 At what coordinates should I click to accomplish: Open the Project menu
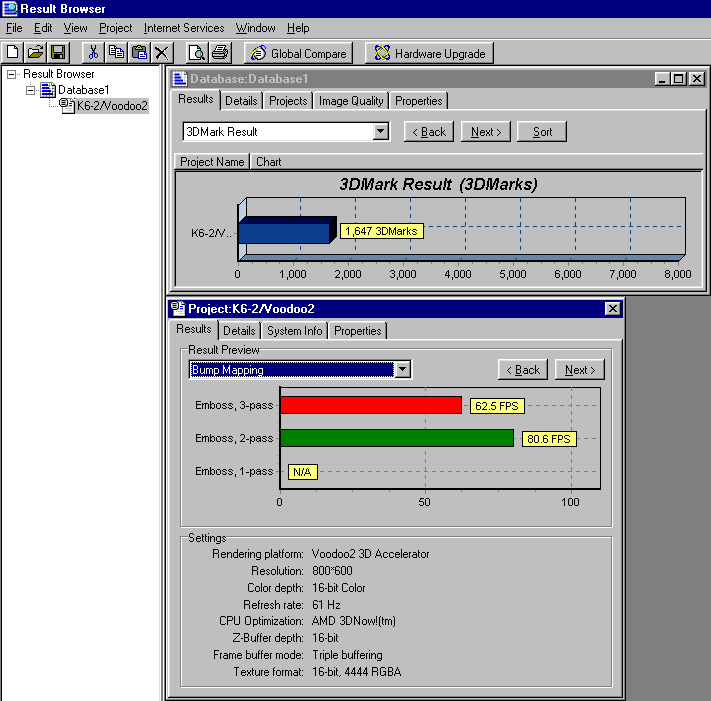pyautogui.click(x=116, y=28)
